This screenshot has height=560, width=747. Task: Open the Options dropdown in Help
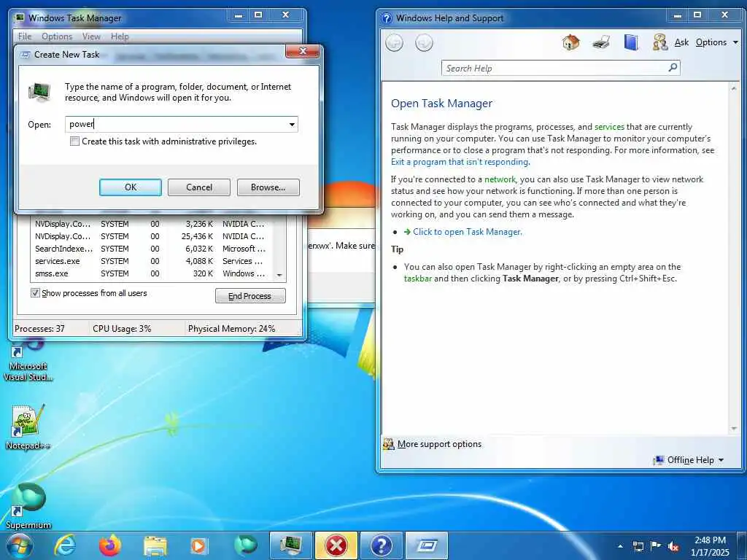[x=717, y=42]
